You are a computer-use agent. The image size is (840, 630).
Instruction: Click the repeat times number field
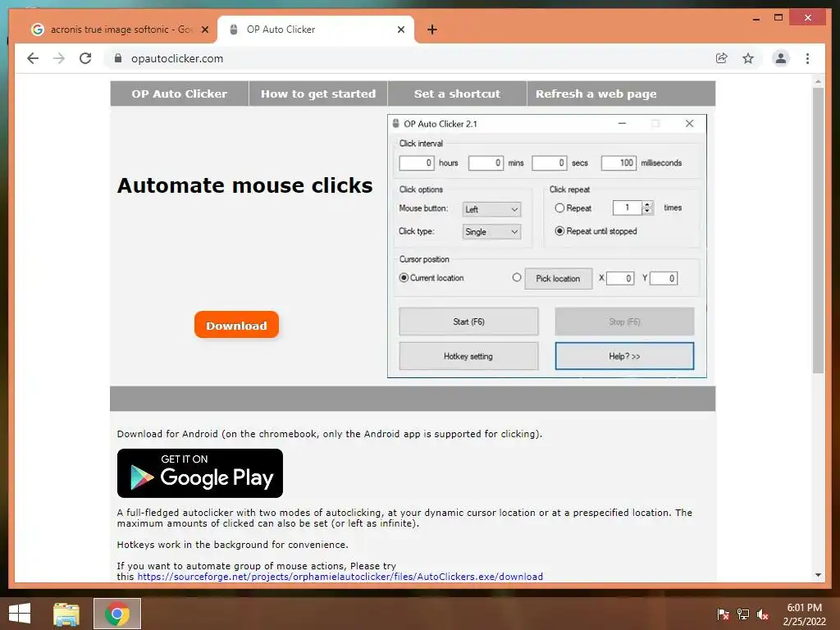(628, 208)
